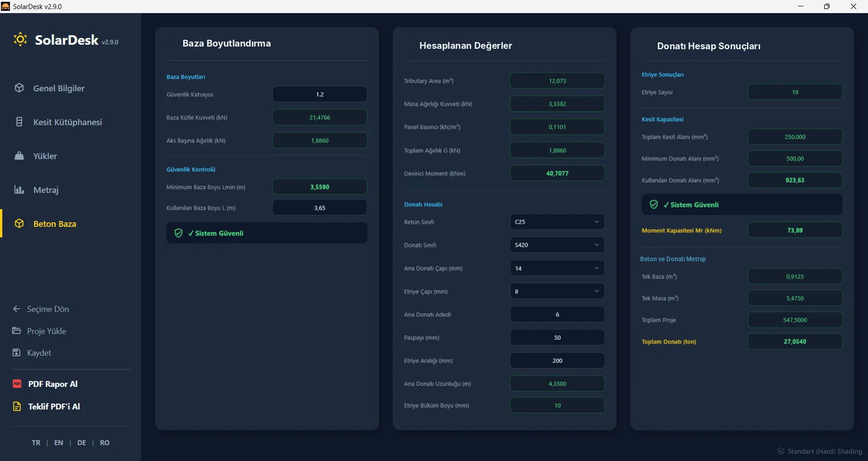This screenshot has height=461, width=868.
Task: Click the Kesit Kütüphanesi library icon
Action: [x=19, y=122]
